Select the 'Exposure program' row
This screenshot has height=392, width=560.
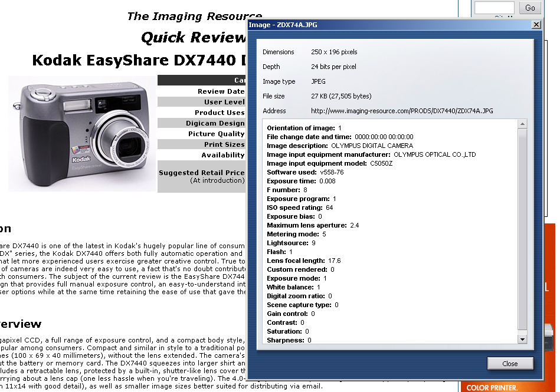(302, 199)
